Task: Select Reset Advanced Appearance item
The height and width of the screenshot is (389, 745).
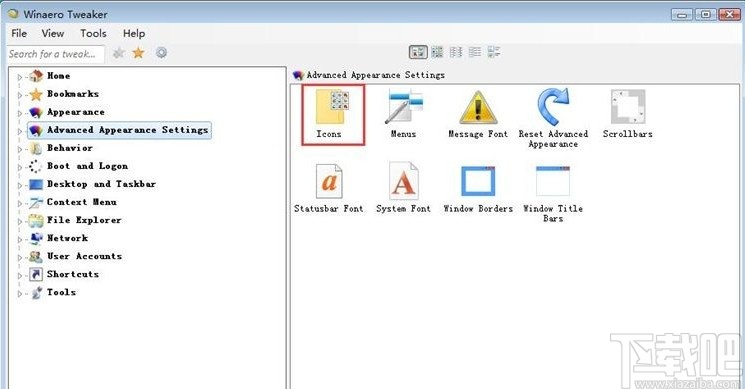Action: [553, 119]
